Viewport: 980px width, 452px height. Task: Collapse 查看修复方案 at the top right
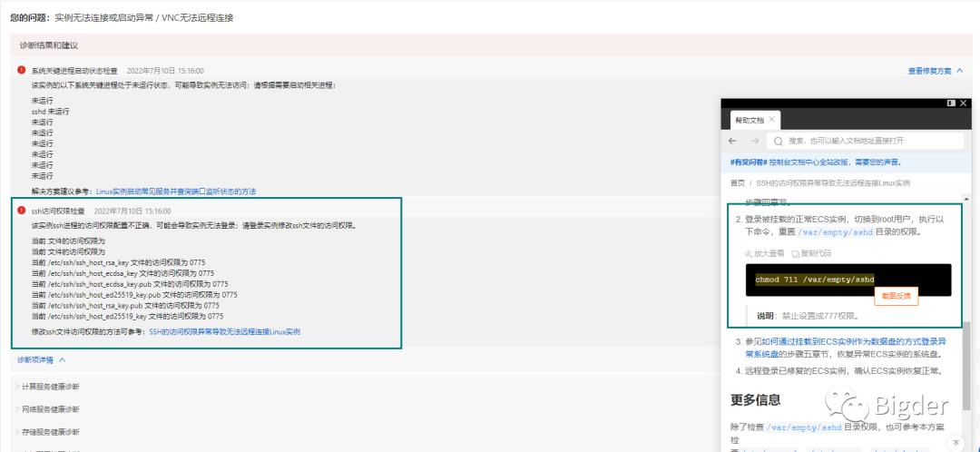click(935, 72)
